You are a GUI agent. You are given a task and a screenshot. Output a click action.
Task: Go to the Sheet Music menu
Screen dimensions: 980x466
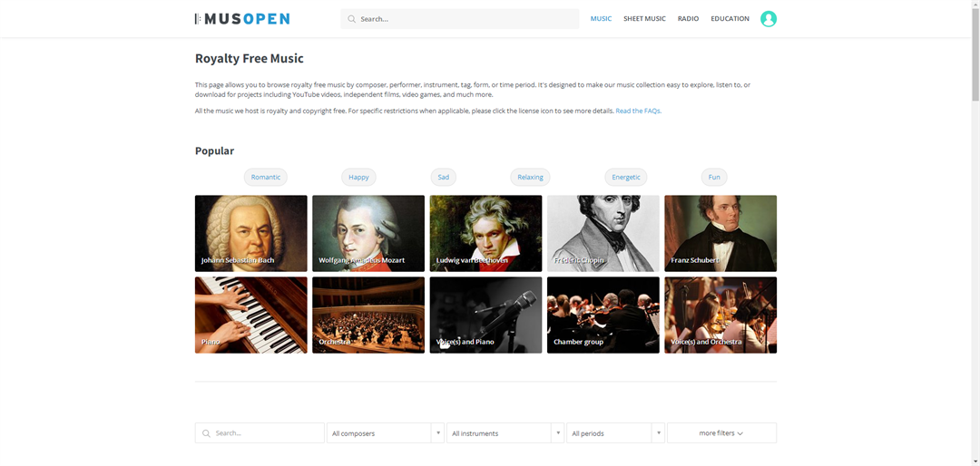[x=644, y=19]
